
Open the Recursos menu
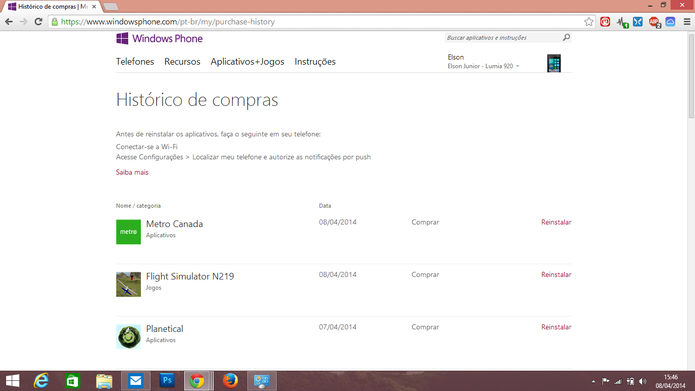pos(182,62)
